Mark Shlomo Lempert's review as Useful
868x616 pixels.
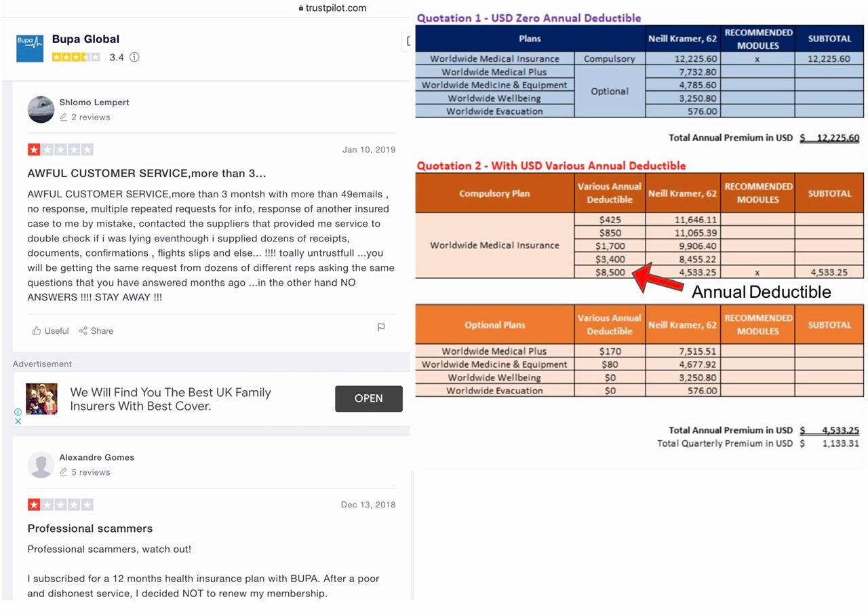(x=50, y=331)
